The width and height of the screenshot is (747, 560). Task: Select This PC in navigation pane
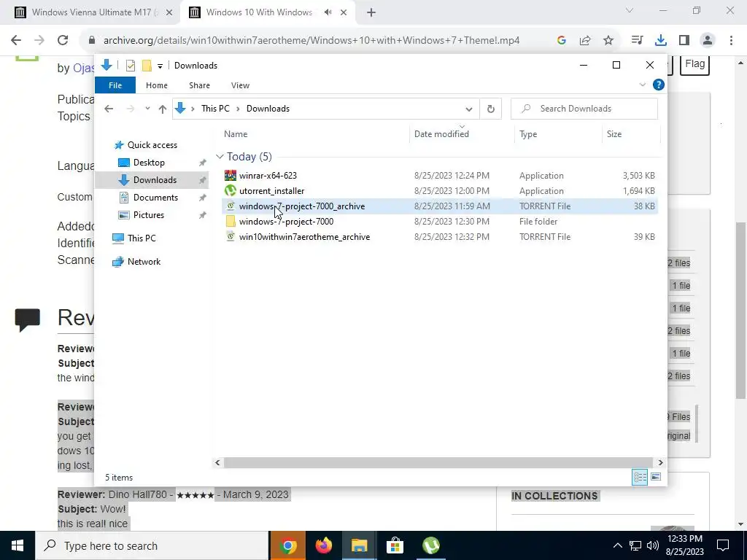142,238
